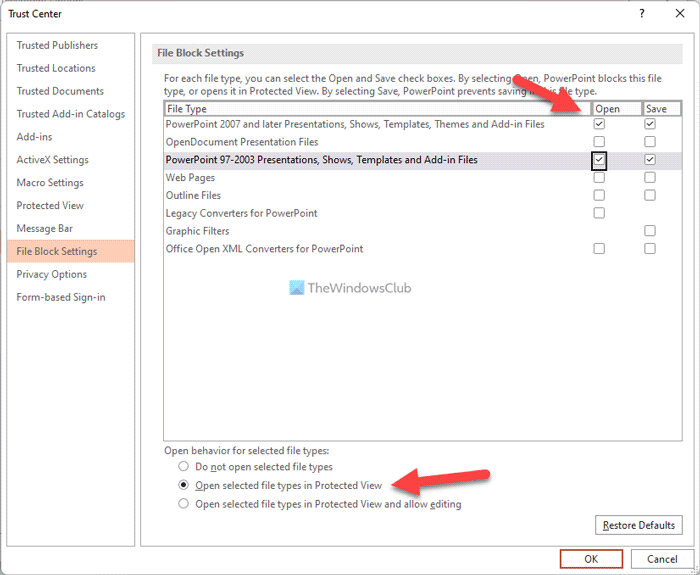Select File Block Settings section
Image resolution: width=700 pixels, height=575 pixels.
pyautogui.click(x=71, y=251)
